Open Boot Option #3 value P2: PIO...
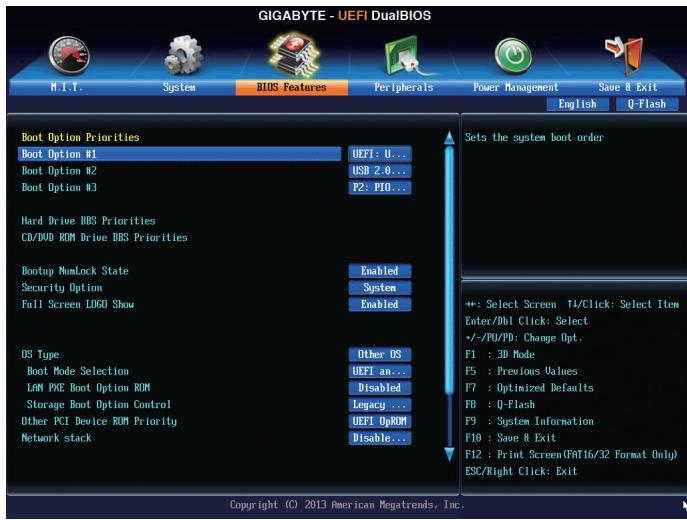Viewport: 687px width, 520px height. click(x=380, y=187)
